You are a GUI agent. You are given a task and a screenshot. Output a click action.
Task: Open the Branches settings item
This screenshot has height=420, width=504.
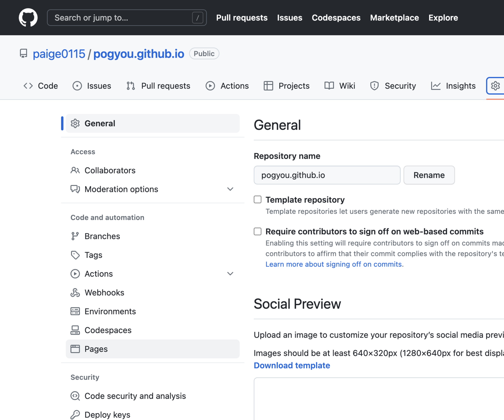tap(153, 236)
